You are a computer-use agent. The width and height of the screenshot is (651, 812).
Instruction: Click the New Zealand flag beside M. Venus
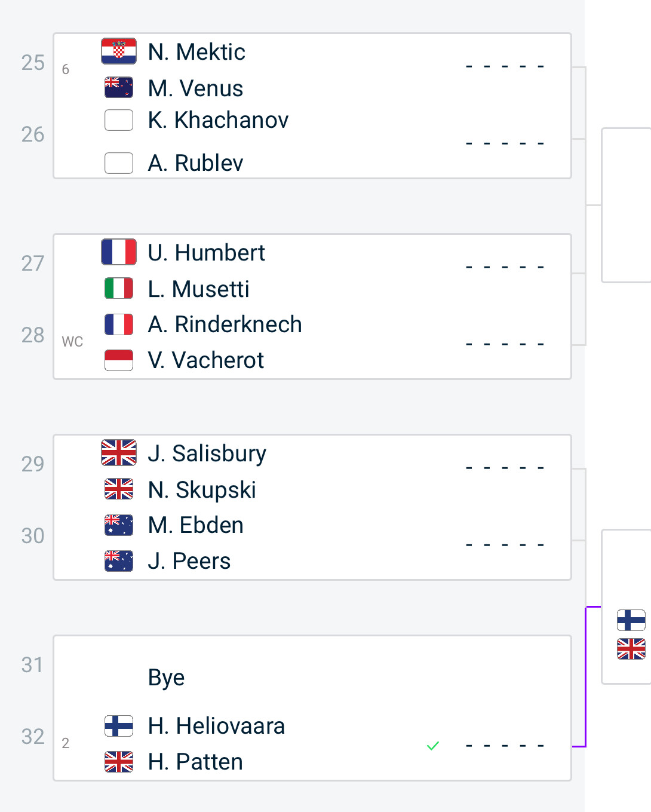[119, 88]
